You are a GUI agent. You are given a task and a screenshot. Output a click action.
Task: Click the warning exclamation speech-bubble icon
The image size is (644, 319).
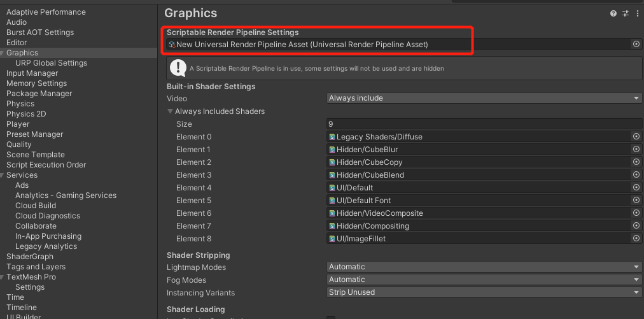178,68
